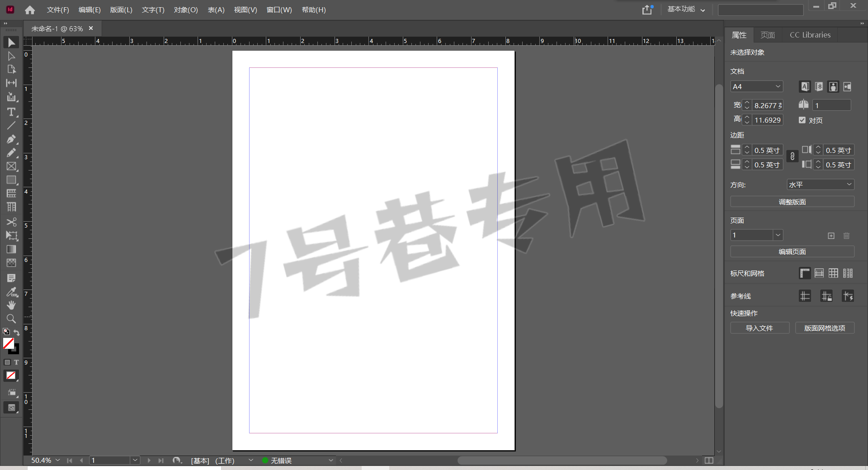Select the Gap tool

click(x=11, y=83)
